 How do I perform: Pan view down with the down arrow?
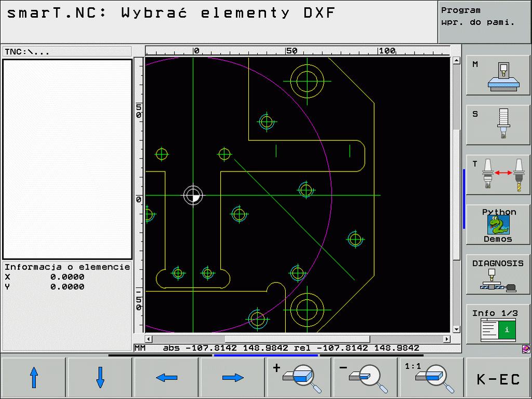tap(100, 378)
